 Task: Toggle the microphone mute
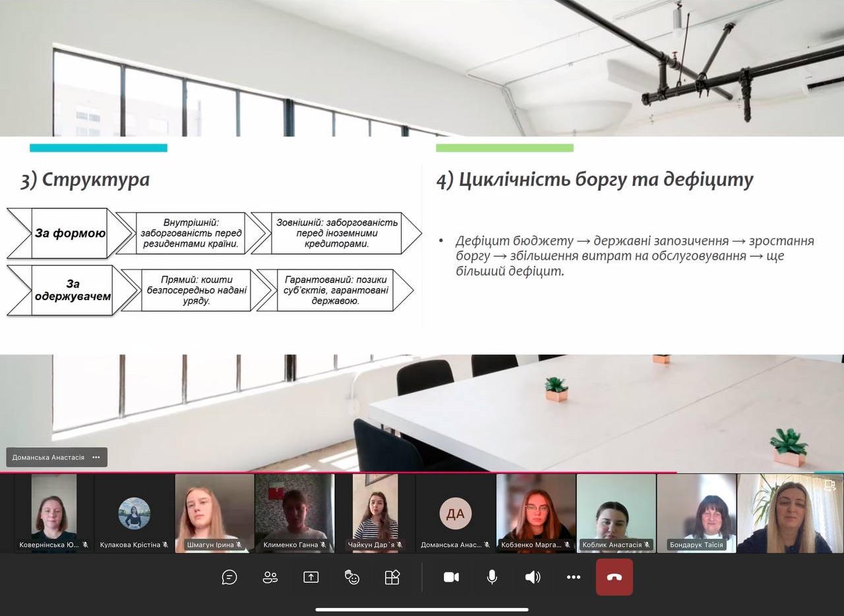(x=492, y=577)
